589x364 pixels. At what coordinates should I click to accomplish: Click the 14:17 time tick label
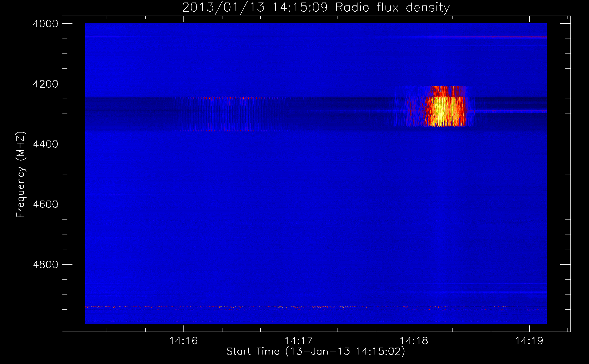pyautogui.click(x=299, y=341)
